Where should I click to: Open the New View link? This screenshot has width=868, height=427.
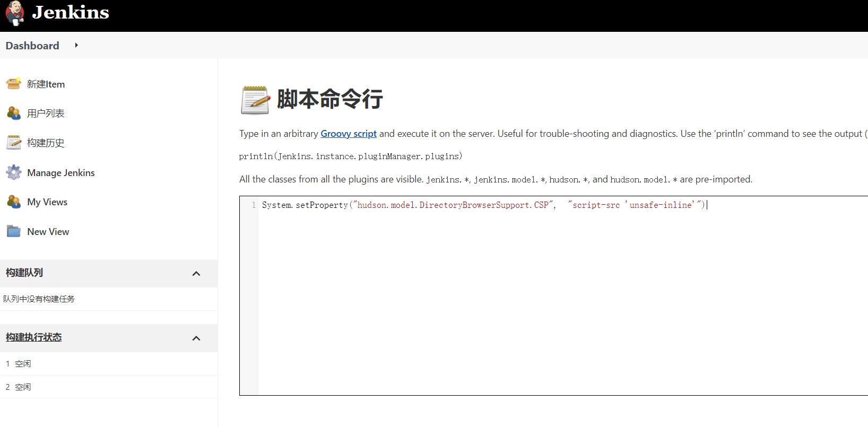(x=48, y=232)
